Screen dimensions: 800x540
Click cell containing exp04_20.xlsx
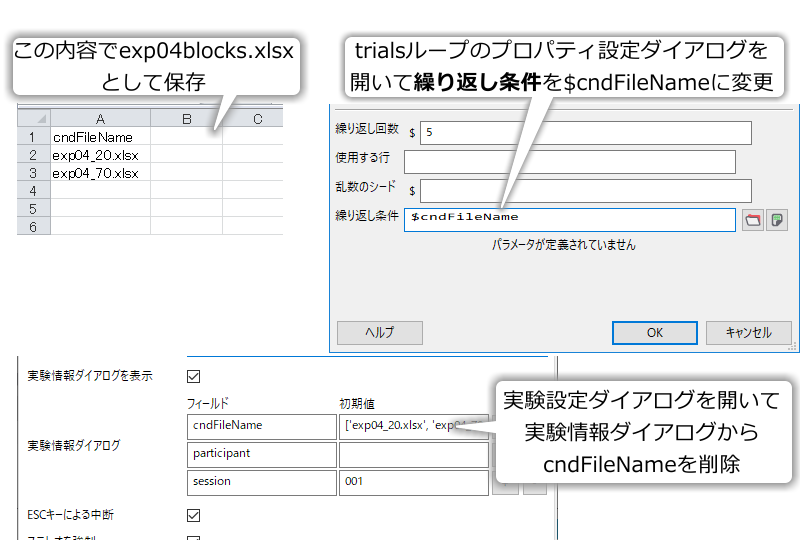(101, 155)
